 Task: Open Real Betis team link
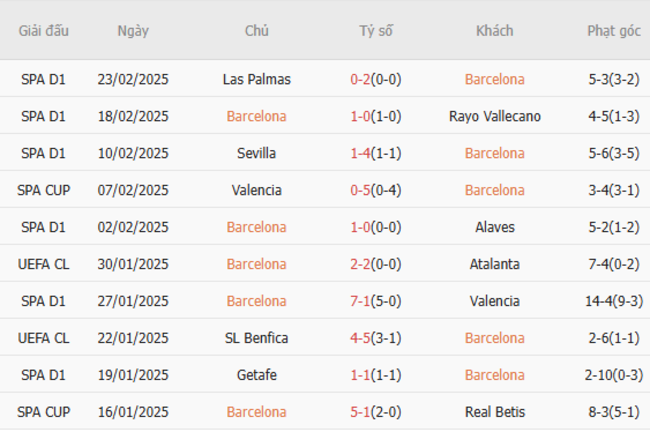tap(495, 412)
